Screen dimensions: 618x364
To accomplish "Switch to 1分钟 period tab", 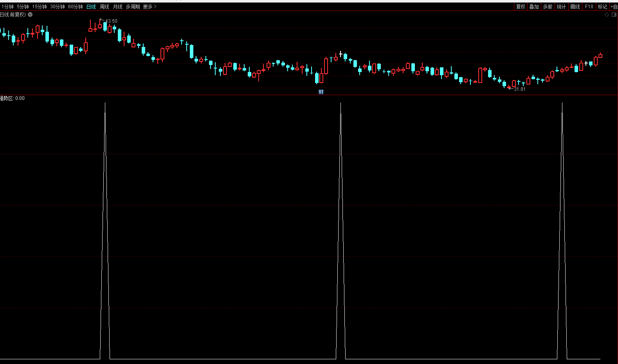I will [x=7, y=7].
